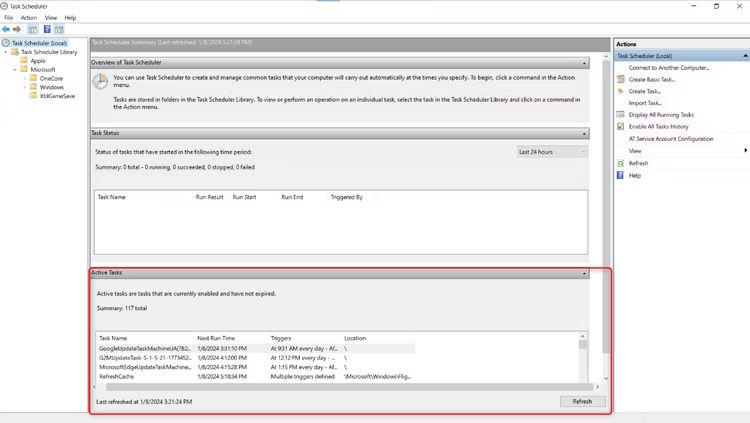Click AT Service Account Configuration action
This screenshot has width=750, height=423.
pos(671,139)
